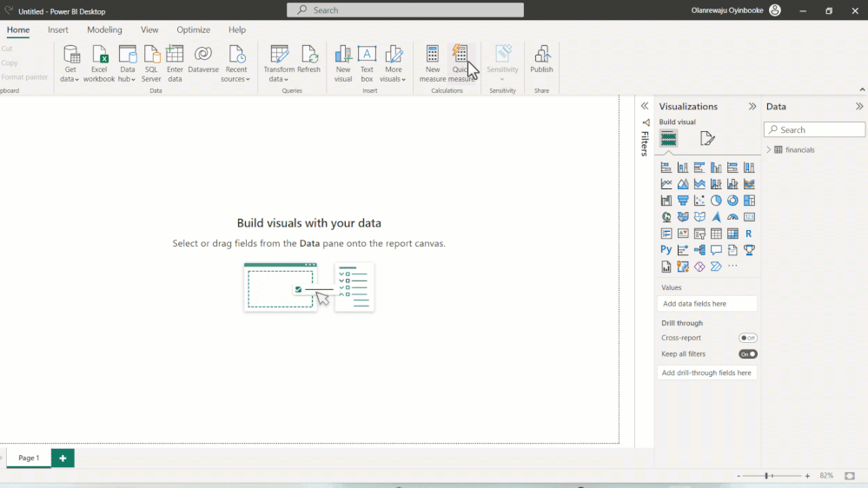
Task: Get more visuals via ellipsis
Action: tap(732, 266)
